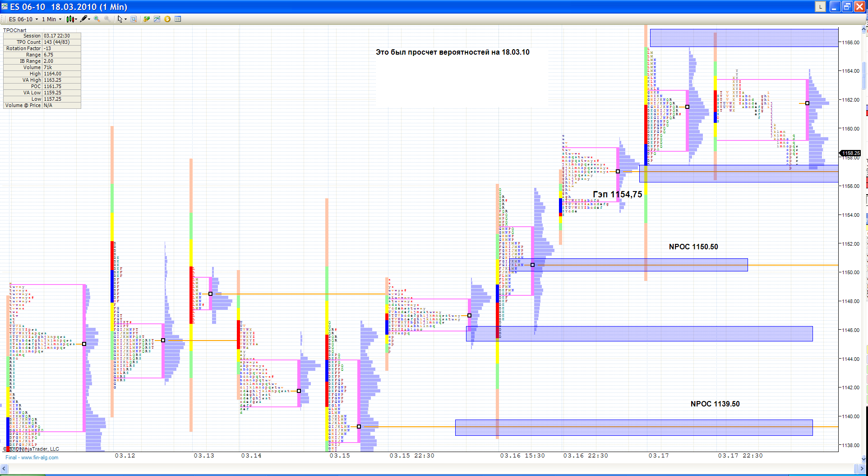The image size is (868, 476).
Task: Toggle the L link button in title bar
Action: [820, 7]
